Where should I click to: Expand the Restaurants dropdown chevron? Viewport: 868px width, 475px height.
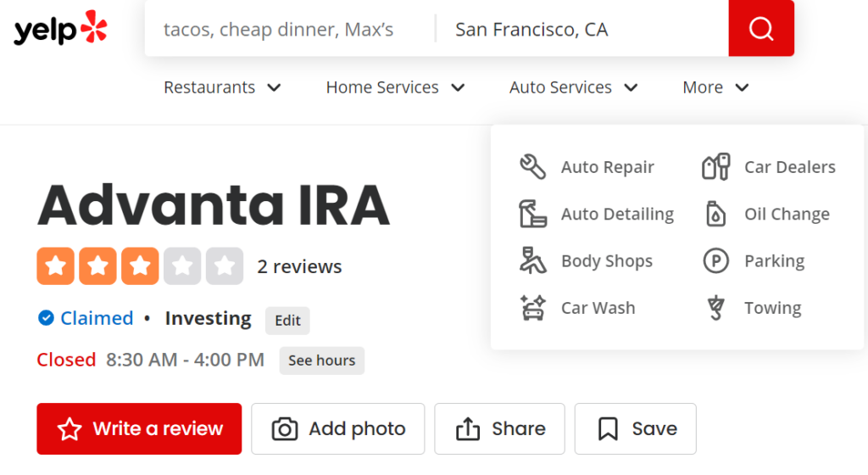[x=274, y=87]
